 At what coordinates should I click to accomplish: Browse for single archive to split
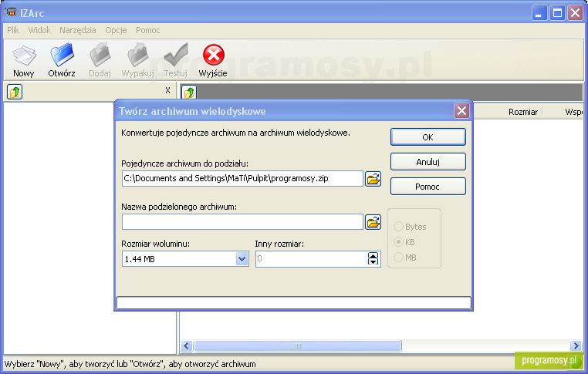[x=373, y=179]
